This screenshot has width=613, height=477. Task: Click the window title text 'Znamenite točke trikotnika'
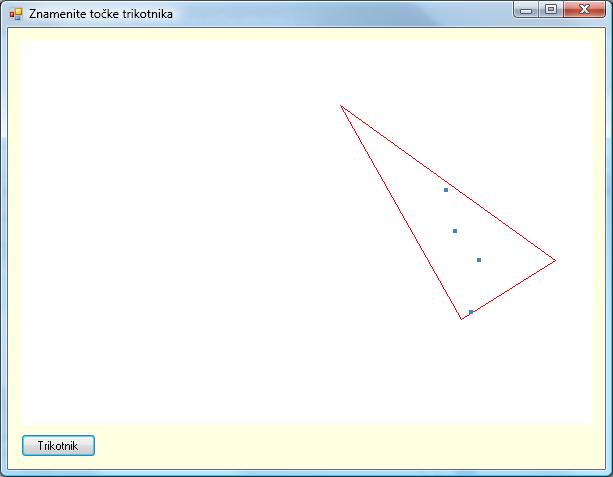100,14
